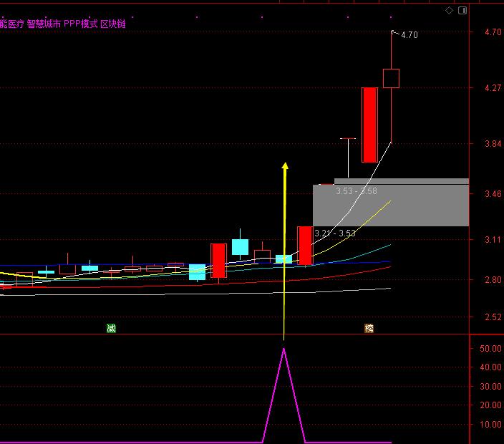Screen dimensions: 504x444
Task: Click the 3.46 price axis label
Action: (493, 193)
